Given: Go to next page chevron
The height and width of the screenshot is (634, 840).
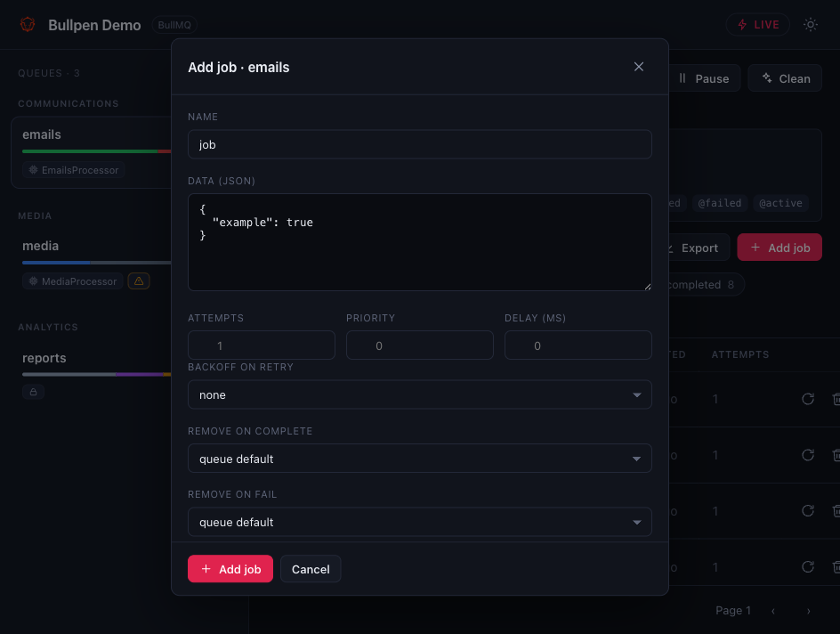Looking at the screenshot, I should pos(808,611).
